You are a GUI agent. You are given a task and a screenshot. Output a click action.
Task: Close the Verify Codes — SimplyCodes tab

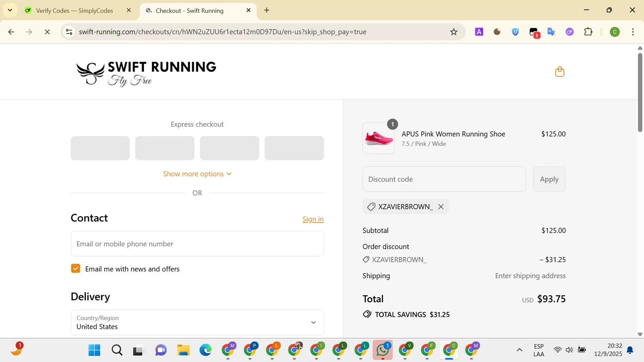click(x=129, y=10)
